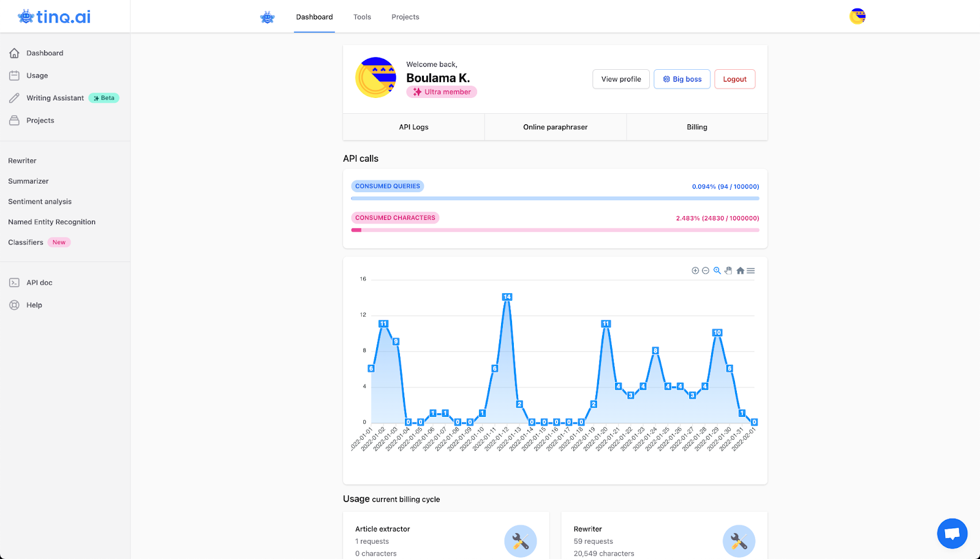This screenshot has height=559, width=980.
Task: Click Big boss button
Action: point(682,79)
